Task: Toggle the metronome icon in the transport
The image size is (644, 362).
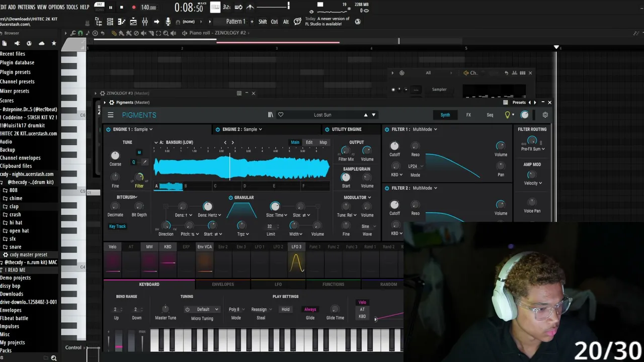Action: tap(250, 7)
